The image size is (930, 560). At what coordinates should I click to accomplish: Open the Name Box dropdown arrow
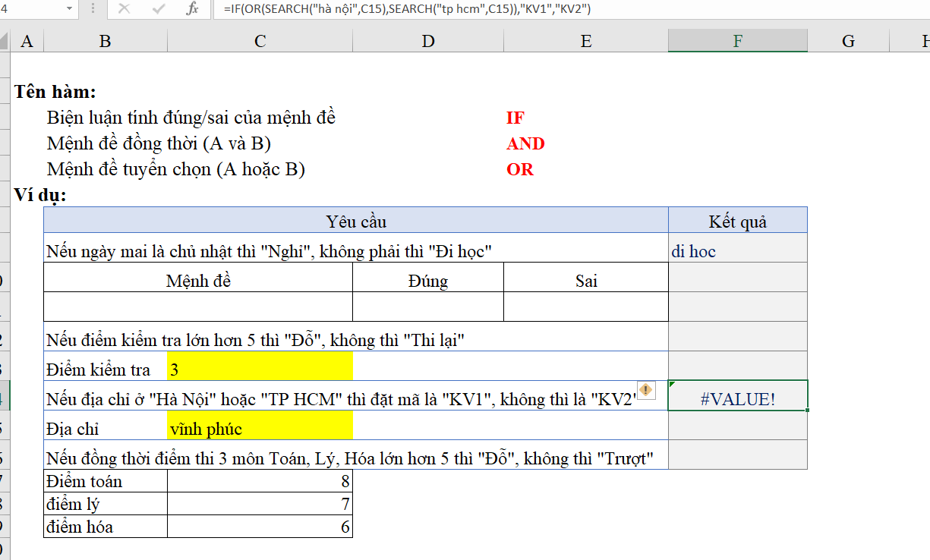tap(69, 9)
